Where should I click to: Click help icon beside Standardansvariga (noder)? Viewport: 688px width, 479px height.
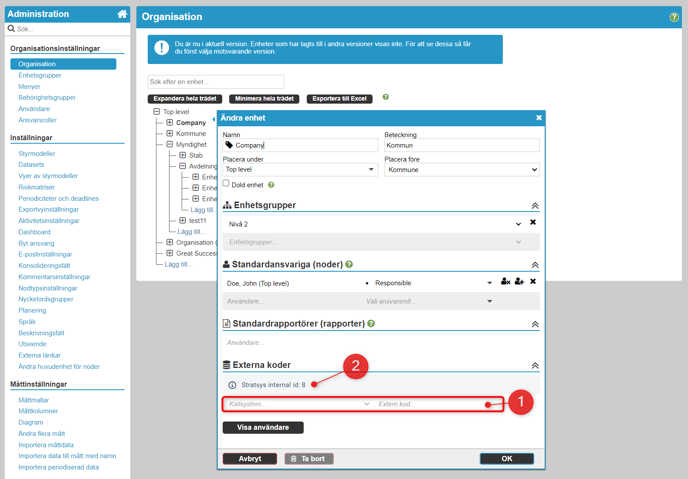(x=349, y=265)
